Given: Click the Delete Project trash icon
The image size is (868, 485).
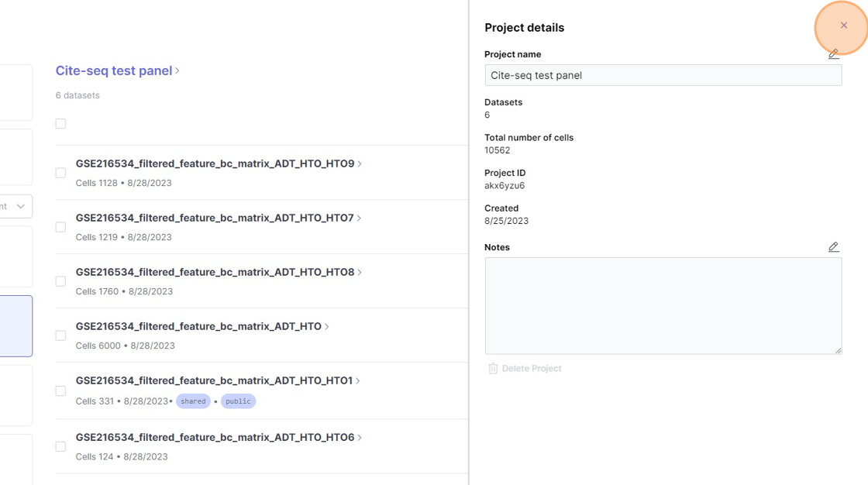Looking at the screenshot, I should coord(493,369).
